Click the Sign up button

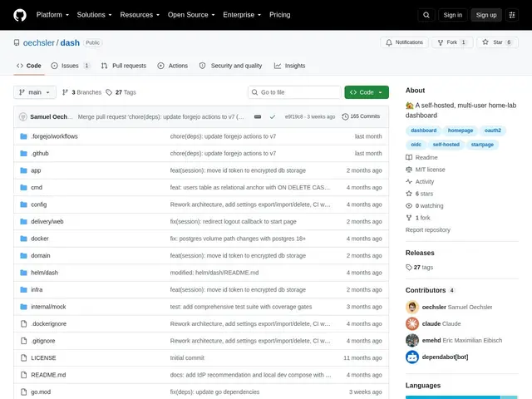485,15
